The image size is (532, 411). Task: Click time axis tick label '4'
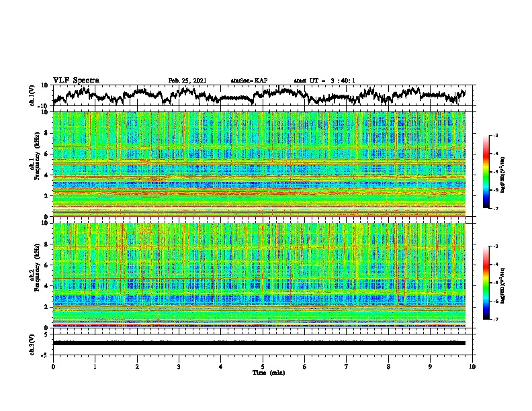[x=221, y=367]
